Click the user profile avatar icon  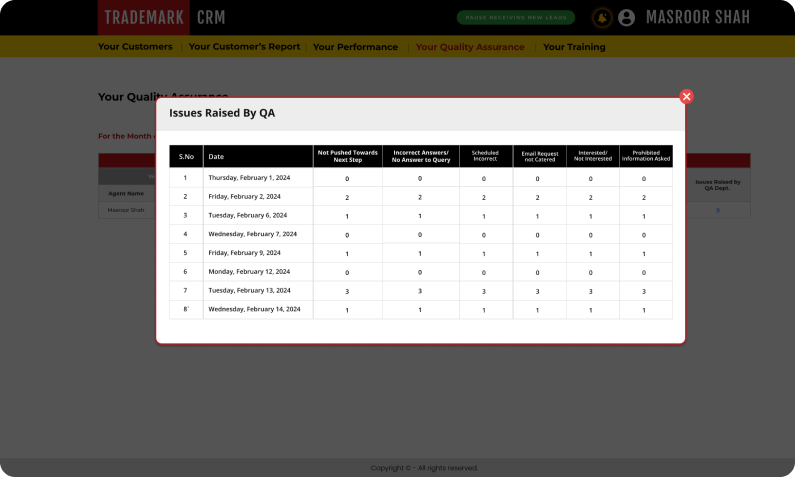pyautogui.click(x=627, y=17)
